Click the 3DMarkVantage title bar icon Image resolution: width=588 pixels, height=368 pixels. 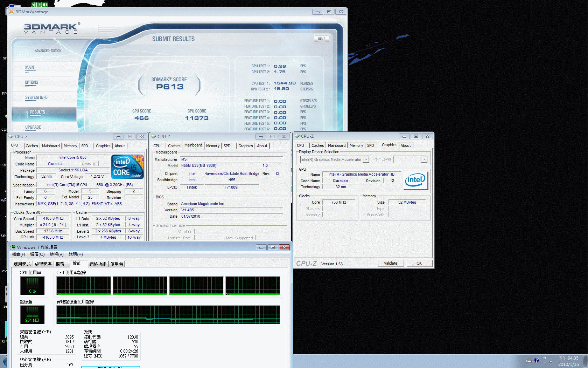click(x=11, y=12)
